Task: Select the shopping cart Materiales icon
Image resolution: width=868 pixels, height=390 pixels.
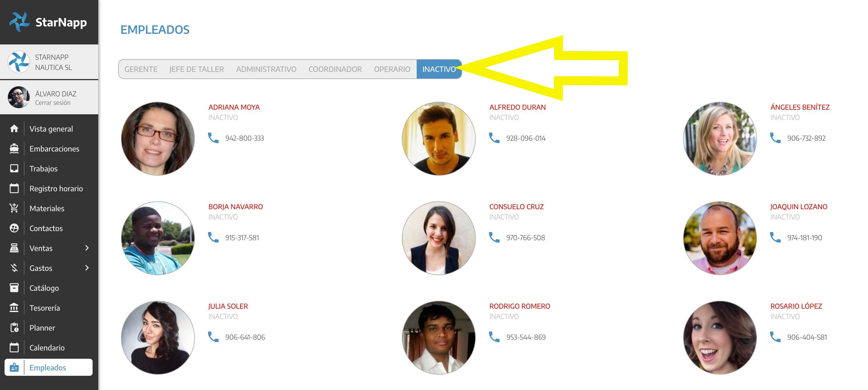Action: pos(14,208)
